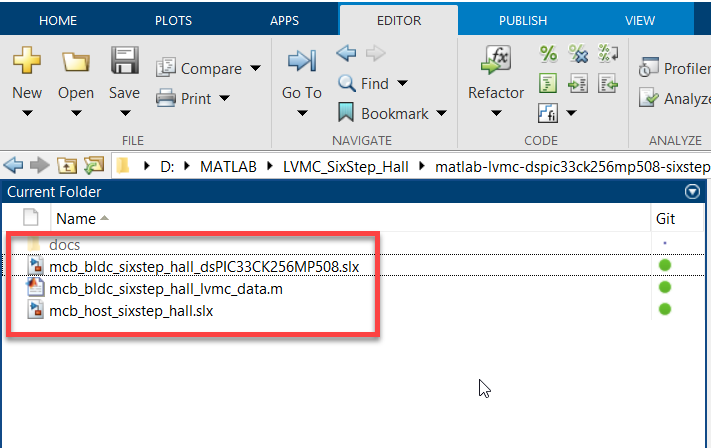
Task: Click Git status dot for dsPIC33CK256MP508.slx
Action: click(x=665, y=265)
